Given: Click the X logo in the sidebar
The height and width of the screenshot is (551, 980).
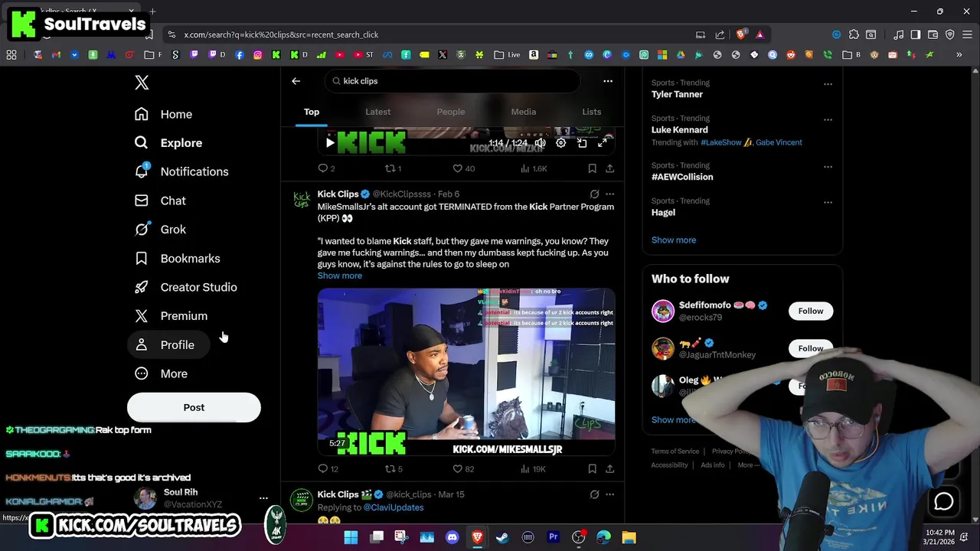Looking at the screenshot, I should click(x=142, y=83).
